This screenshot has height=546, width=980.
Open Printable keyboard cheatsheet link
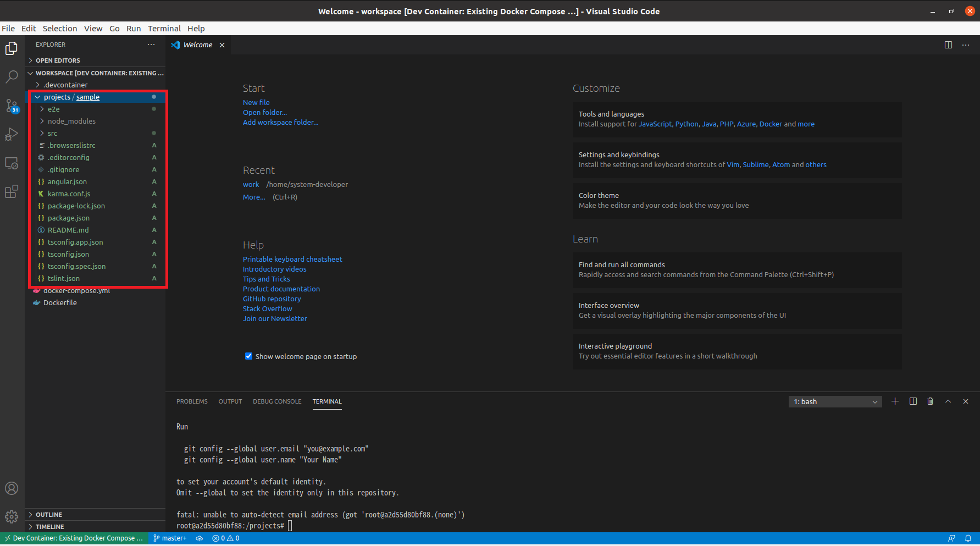click(292, 259)
